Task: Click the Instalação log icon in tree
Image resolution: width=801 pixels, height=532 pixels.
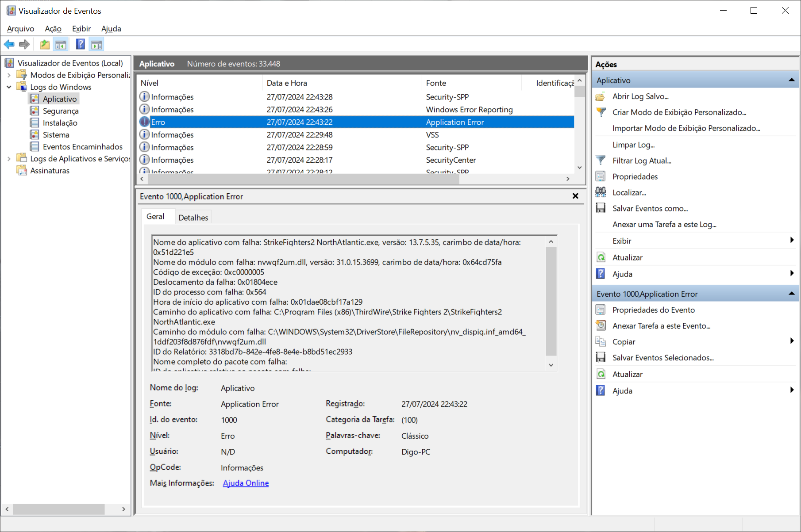Action: pyautogui.click(x=35, y=123)
